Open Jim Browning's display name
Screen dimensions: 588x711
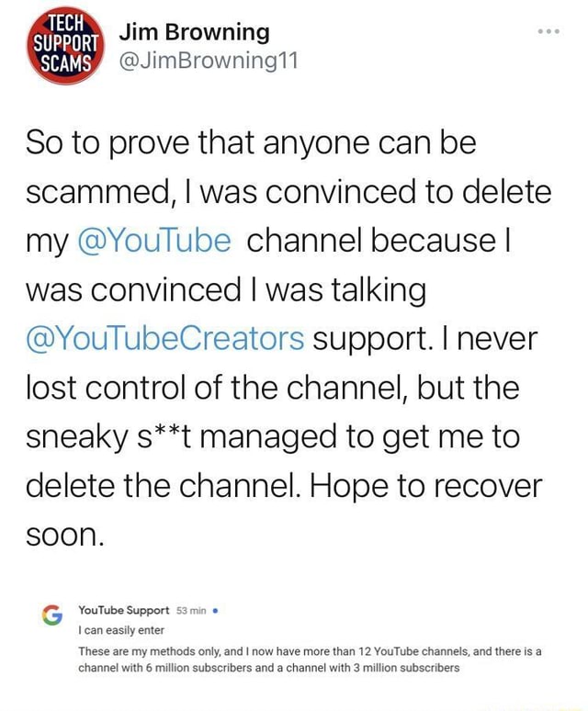tap(194, 33)
